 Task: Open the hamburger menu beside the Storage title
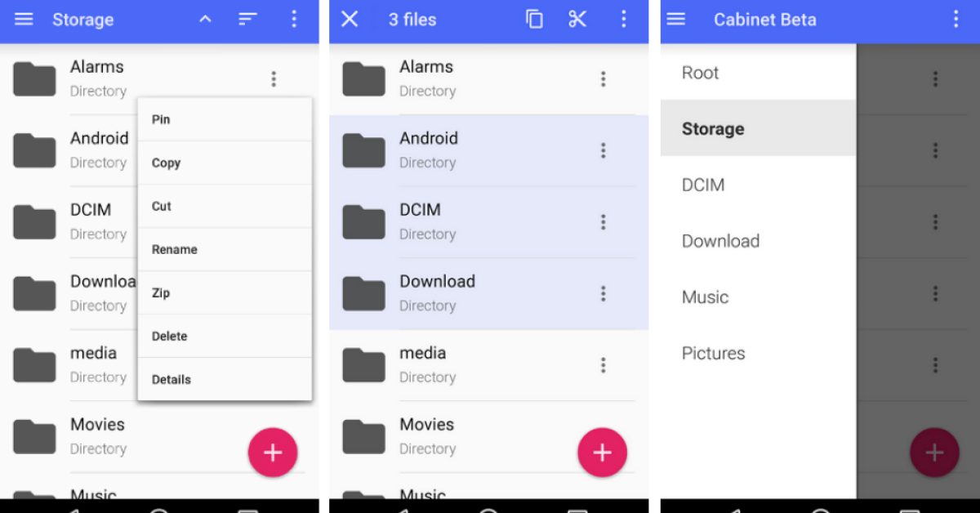tap(24, 20)
